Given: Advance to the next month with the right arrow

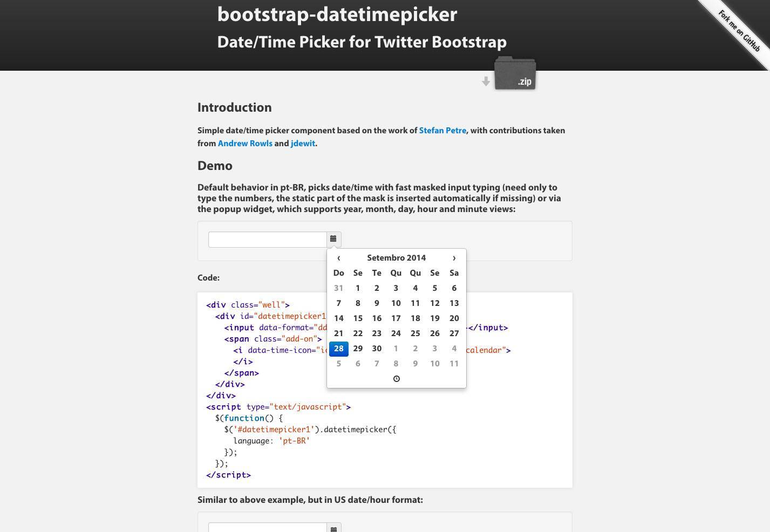Looking at the screenshot, I should (x=454, y=258).
